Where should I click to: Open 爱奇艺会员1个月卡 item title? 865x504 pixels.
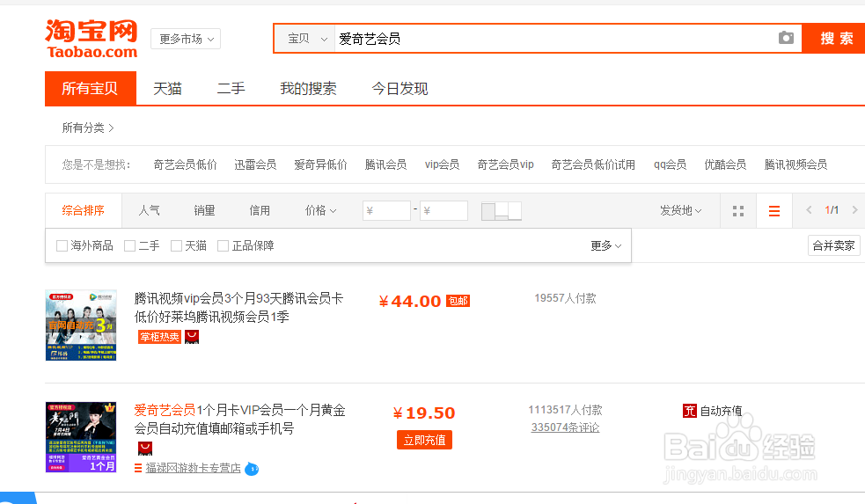tap(239, 419)
